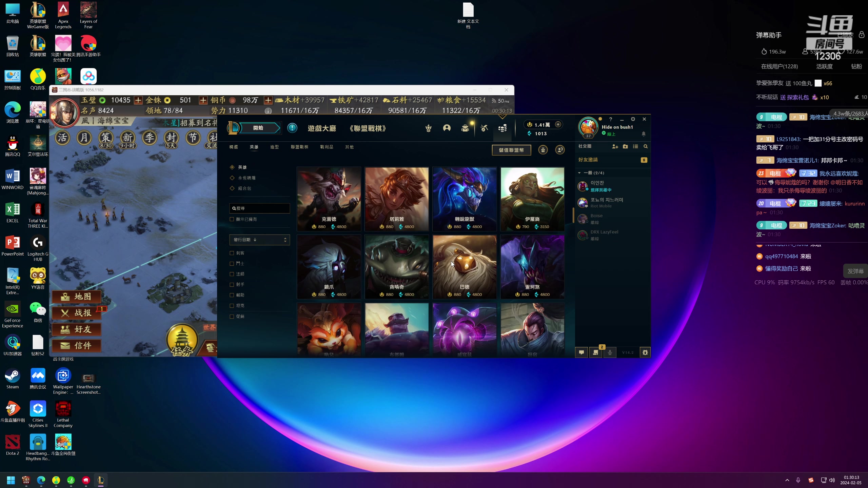Check the 鬥士 role filter
This screenshot has height=488, width=868.
tap(232, 264)
